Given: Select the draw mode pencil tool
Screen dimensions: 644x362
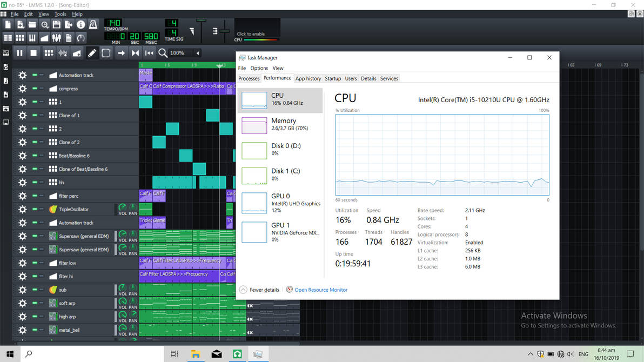Looking at the screenshot, I should (92, 53).
